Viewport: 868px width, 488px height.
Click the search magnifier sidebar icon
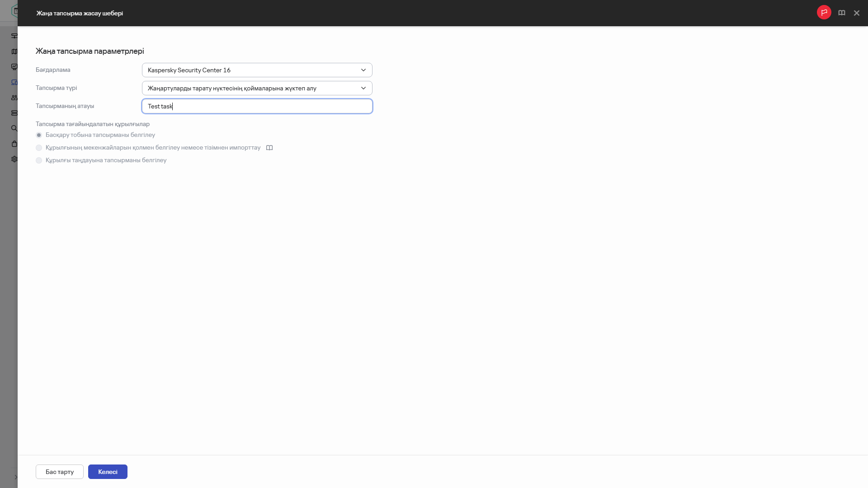14,128
